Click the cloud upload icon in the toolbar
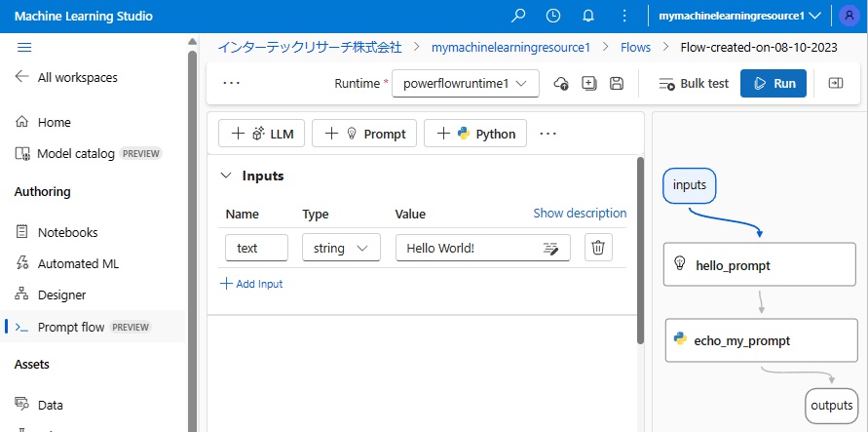868x432 pixels. click(561, 84)
